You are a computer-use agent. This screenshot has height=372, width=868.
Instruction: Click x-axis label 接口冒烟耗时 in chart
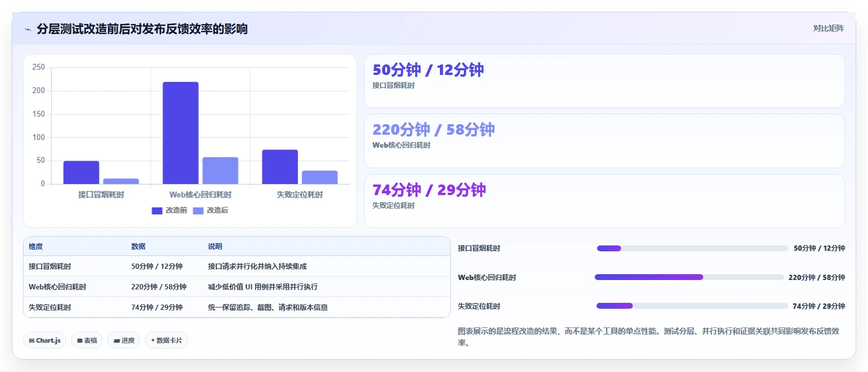click(x=101, y=194)
